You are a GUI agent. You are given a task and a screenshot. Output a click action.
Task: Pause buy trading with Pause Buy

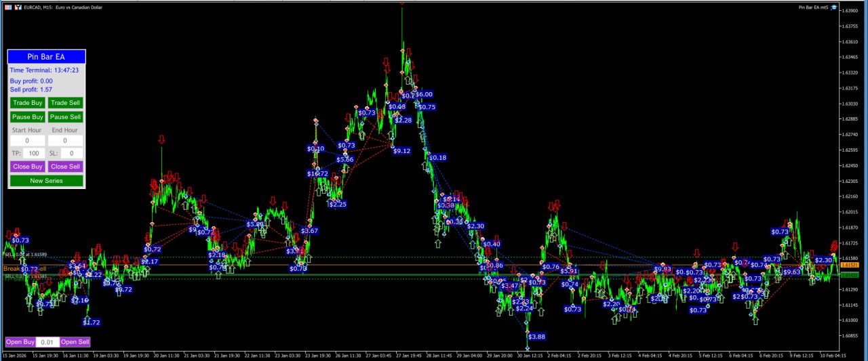click(x=28, y=117)
